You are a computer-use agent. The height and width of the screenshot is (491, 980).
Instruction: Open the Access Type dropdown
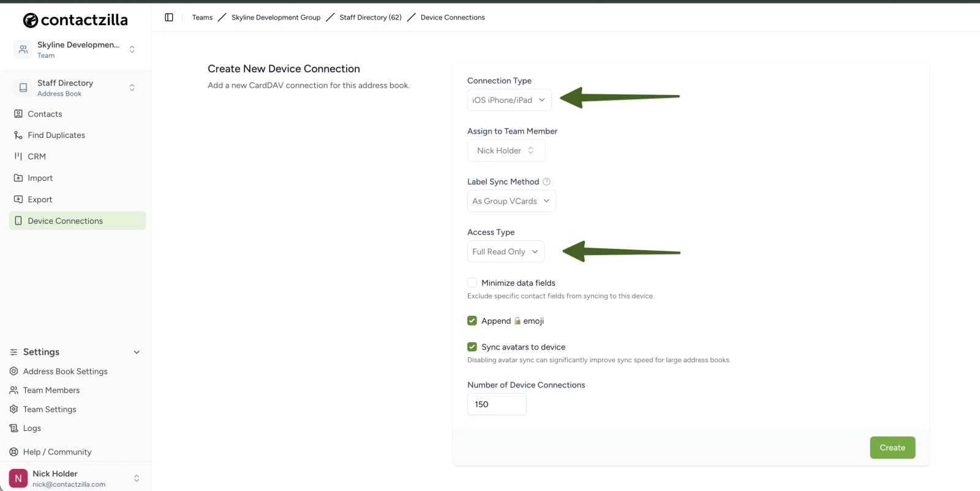point(506,252)
